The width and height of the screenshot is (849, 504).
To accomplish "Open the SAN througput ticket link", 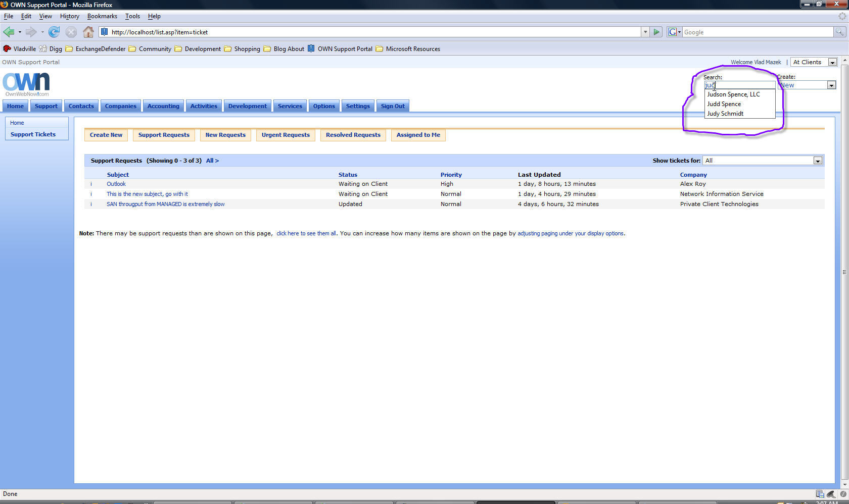I will tap(165, 204).
